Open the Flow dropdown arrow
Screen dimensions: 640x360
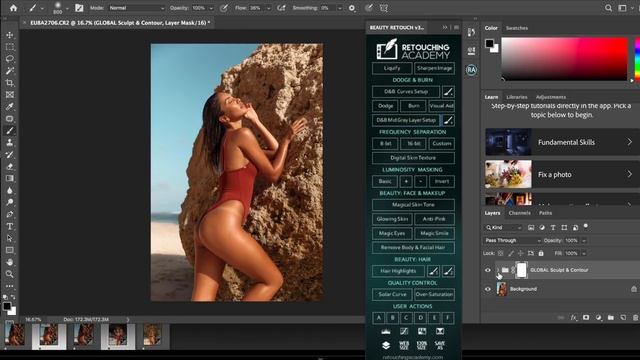(268, 8)
